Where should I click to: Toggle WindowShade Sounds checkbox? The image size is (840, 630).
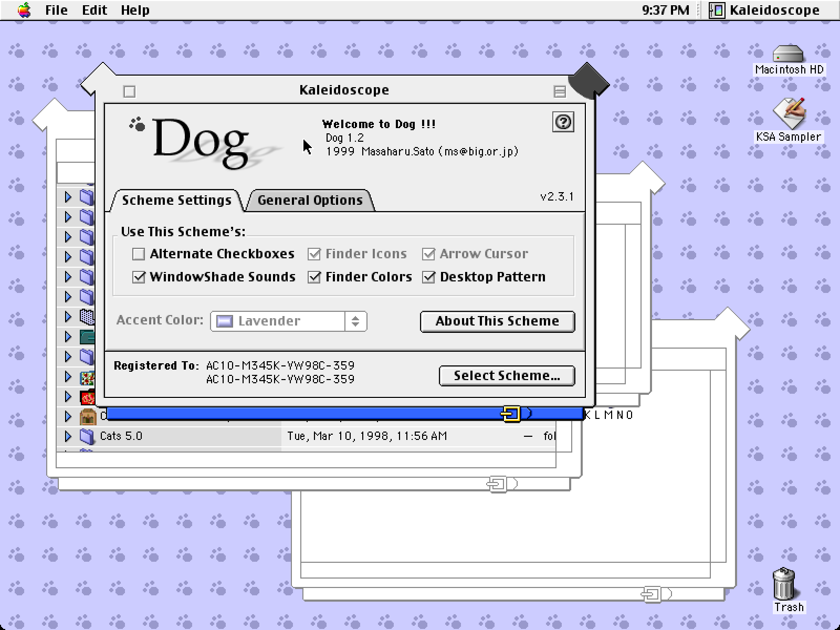click(x=139, y=277)
